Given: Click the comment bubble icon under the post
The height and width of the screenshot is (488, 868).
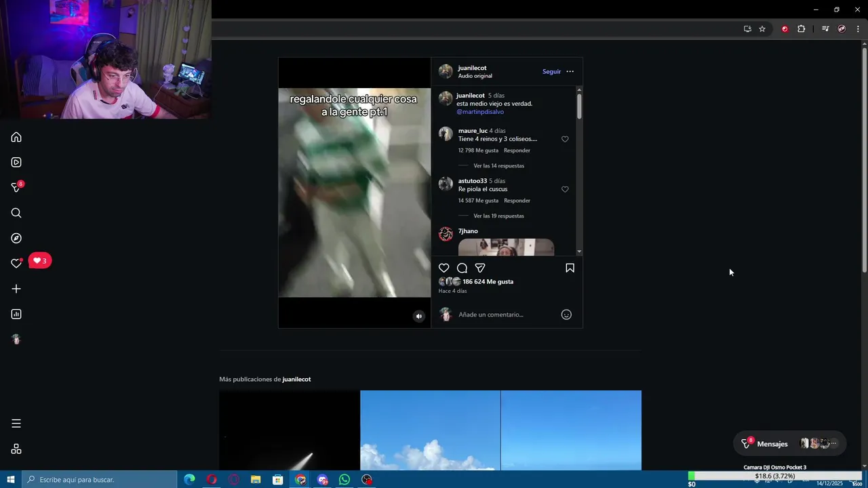Looking at the screenshot, I should pyautogui.click(x=462, y=268).
